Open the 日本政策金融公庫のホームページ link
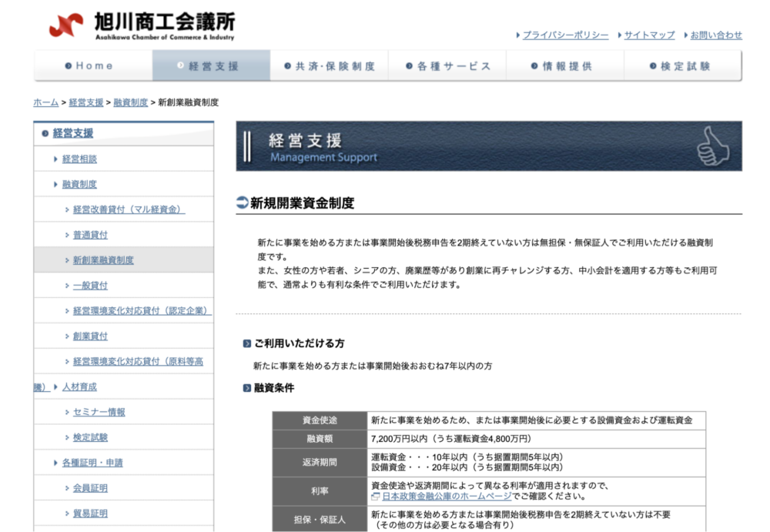This screenshot has width=770, height=532. pos(447,497)
